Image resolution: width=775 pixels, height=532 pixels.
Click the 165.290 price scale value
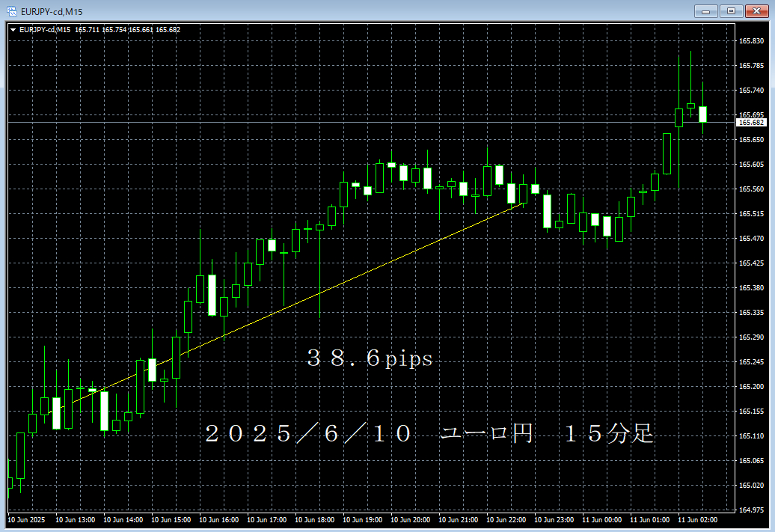(x=751, y=337)
